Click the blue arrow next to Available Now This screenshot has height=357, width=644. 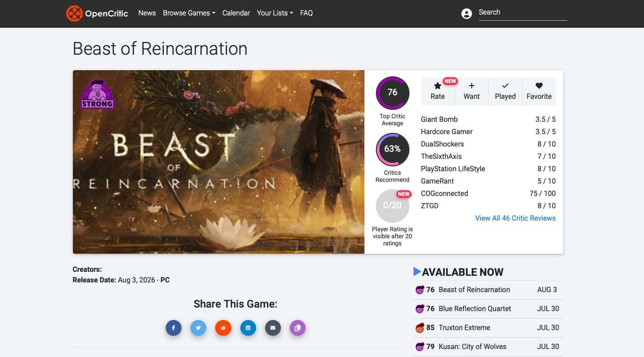417,272
